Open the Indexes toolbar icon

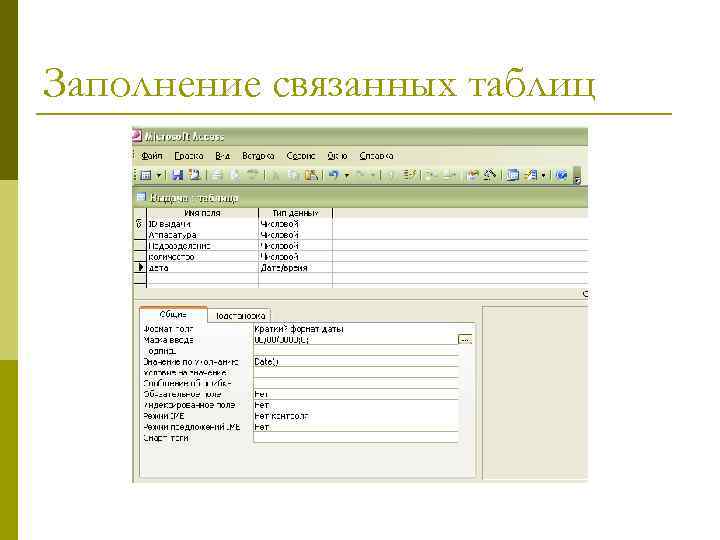(x=408, y=175)
